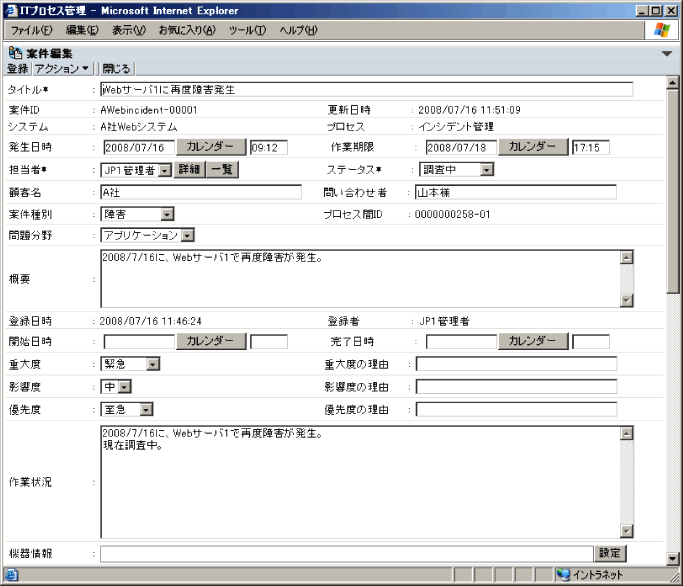This screenshot has height=586, width=683.
Task: Click the 影響度の理由 input field
Action: (516, 386)
